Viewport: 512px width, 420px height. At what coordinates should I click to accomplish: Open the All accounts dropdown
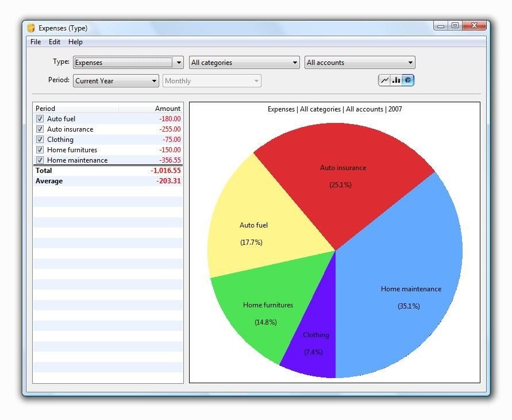click(360, 63)
